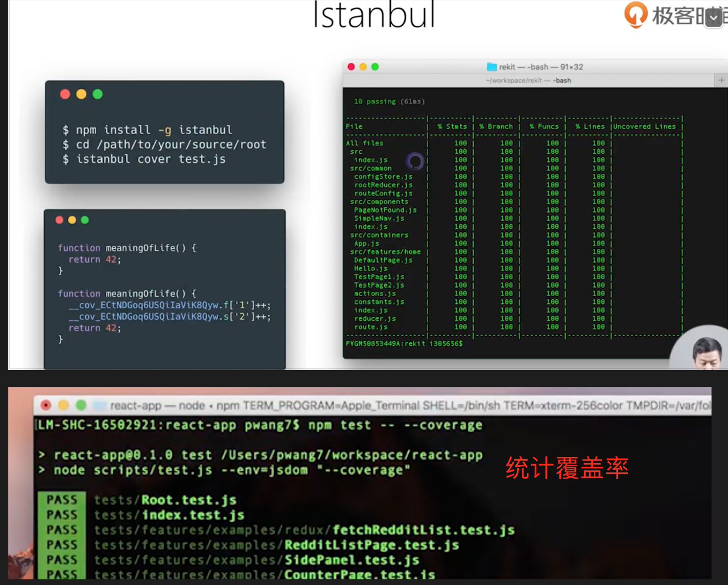Click the folder icon in rekit terminal title
Viewport: 728px width, 585px height.
tap(492, 67)
